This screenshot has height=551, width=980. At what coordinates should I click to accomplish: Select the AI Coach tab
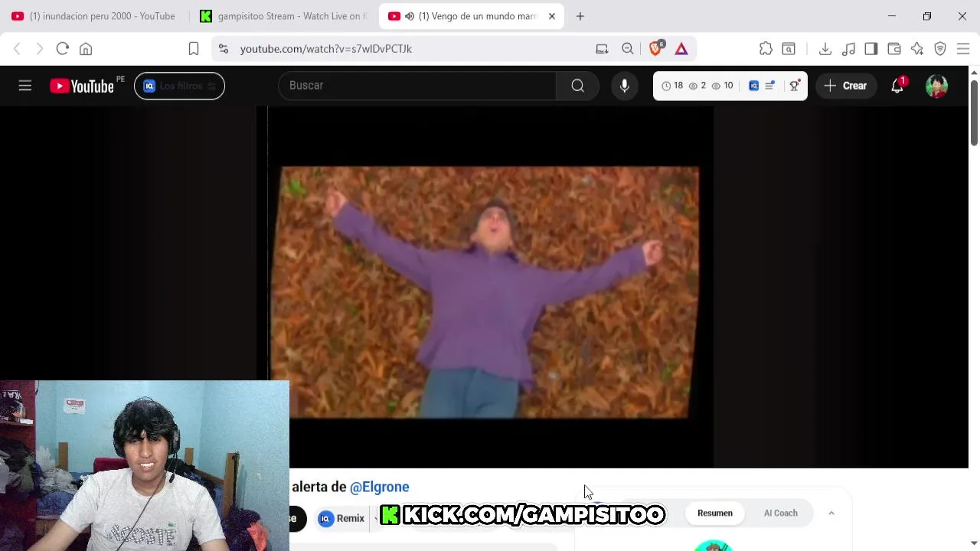tap(781, 513)
